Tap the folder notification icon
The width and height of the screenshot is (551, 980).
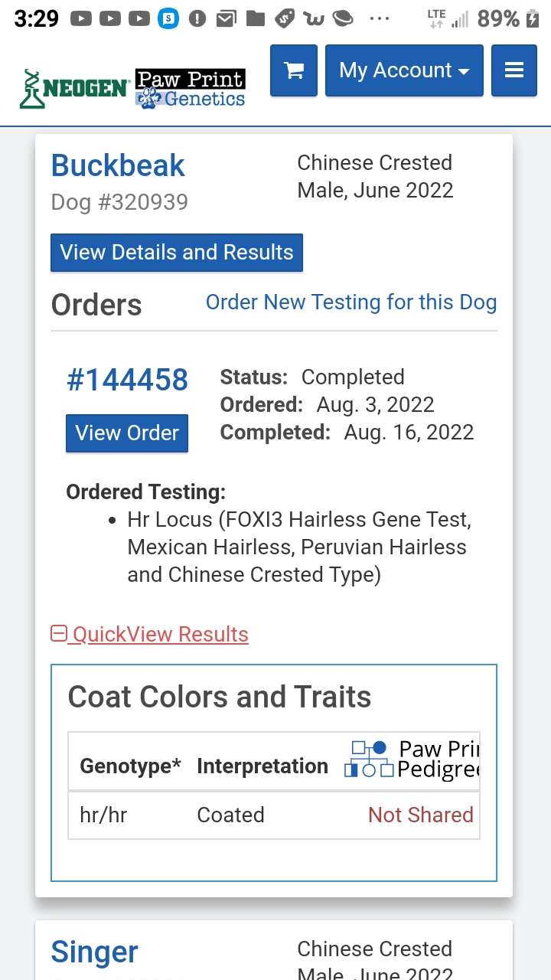255,18
